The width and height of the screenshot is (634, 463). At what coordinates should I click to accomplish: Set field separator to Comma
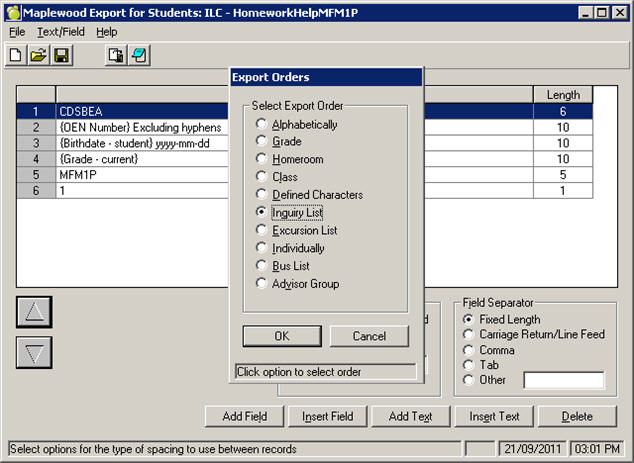[470, 350]
